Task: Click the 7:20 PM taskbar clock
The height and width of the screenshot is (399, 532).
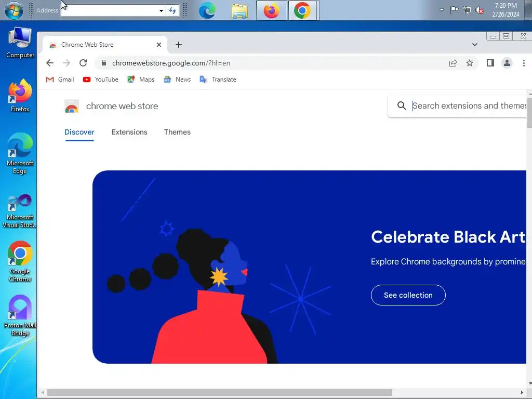Action: [x=506, y=10]
